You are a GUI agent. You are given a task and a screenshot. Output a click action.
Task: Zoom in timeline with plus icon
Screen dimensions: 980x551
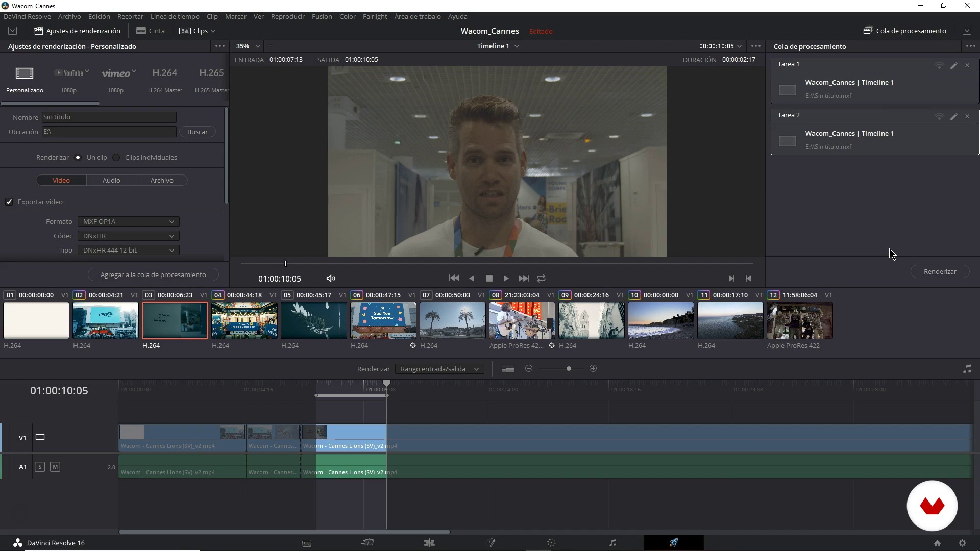tap(593, 368)
